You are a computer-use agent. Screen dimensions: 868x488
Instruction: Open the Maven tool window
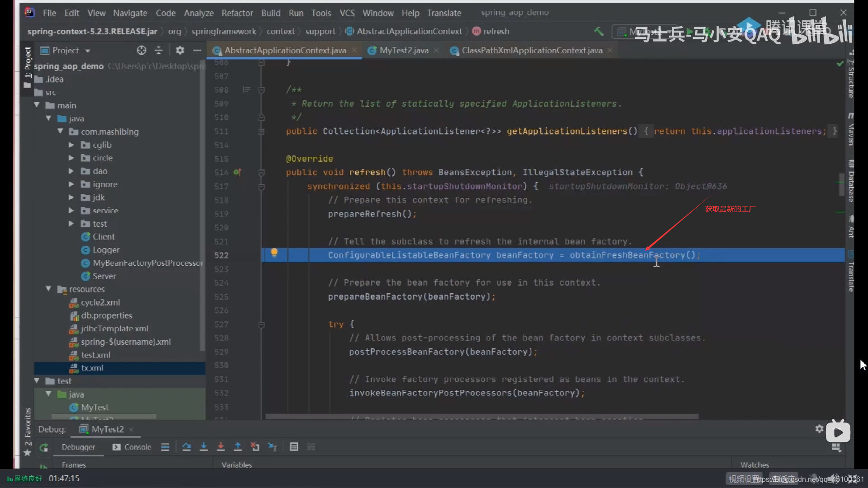(851, 130)
